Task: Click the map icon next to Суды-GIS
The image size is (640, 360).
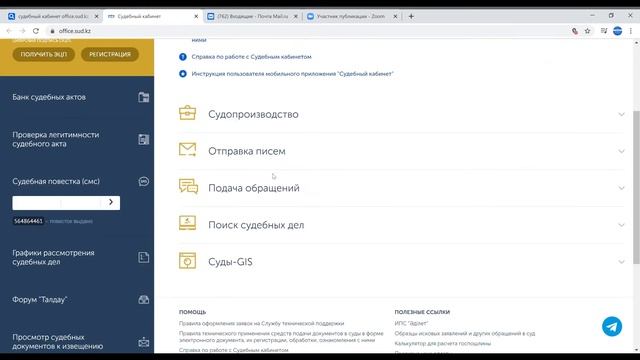Action: click(187, 260)
